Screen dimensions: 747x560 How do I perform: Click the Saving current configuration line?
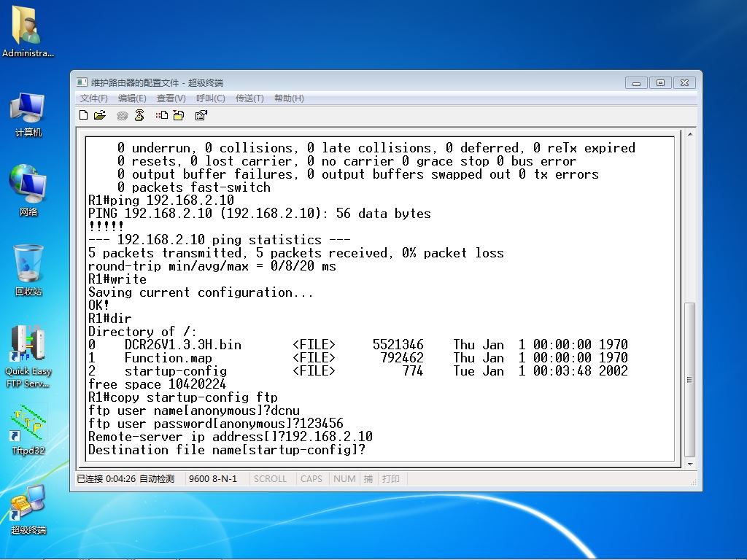point(201,292)
